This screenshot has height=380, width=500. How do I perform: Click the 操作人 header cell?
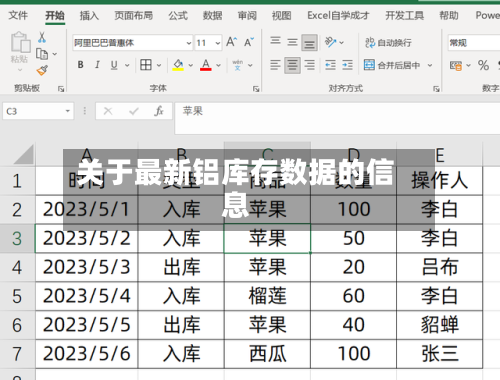click(x=440, y=181)
